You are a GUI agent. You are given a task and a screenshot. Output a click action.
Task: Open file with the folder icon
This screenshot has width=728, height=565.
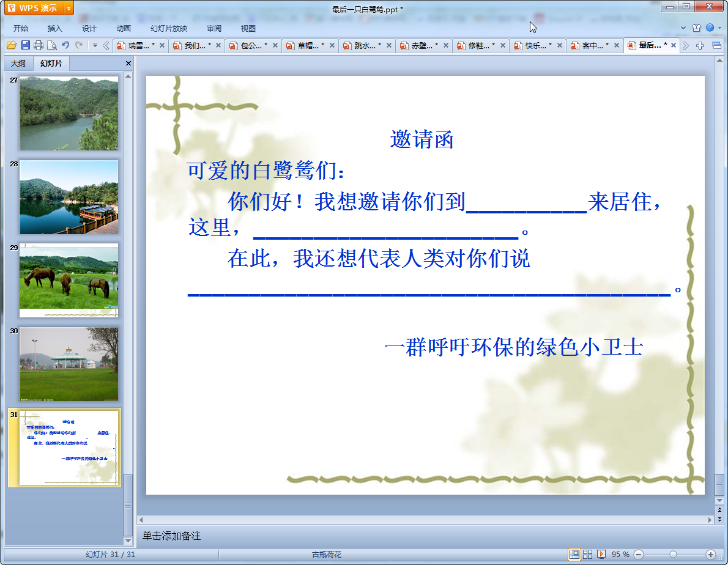click(x=12, y=45)
